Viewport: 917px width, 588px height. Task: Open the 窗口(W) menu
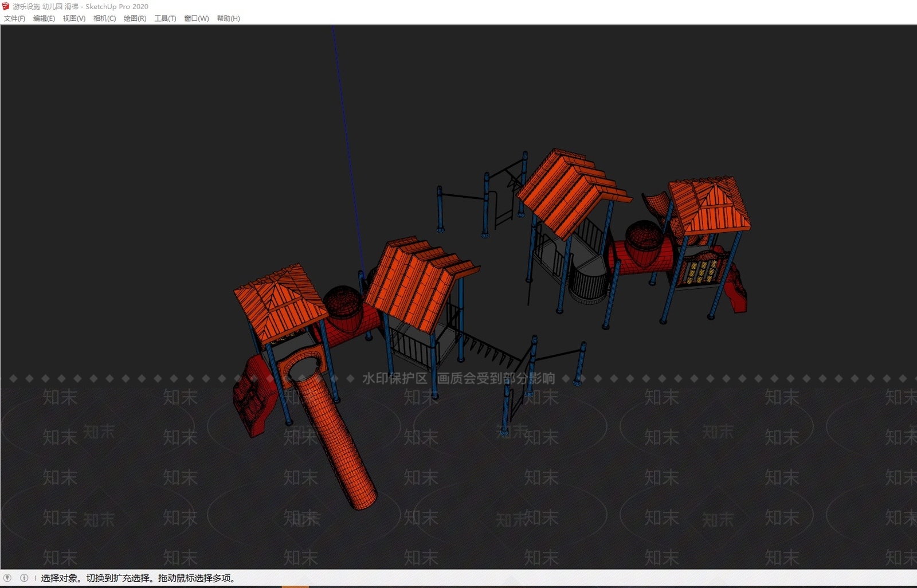(197, 18)
